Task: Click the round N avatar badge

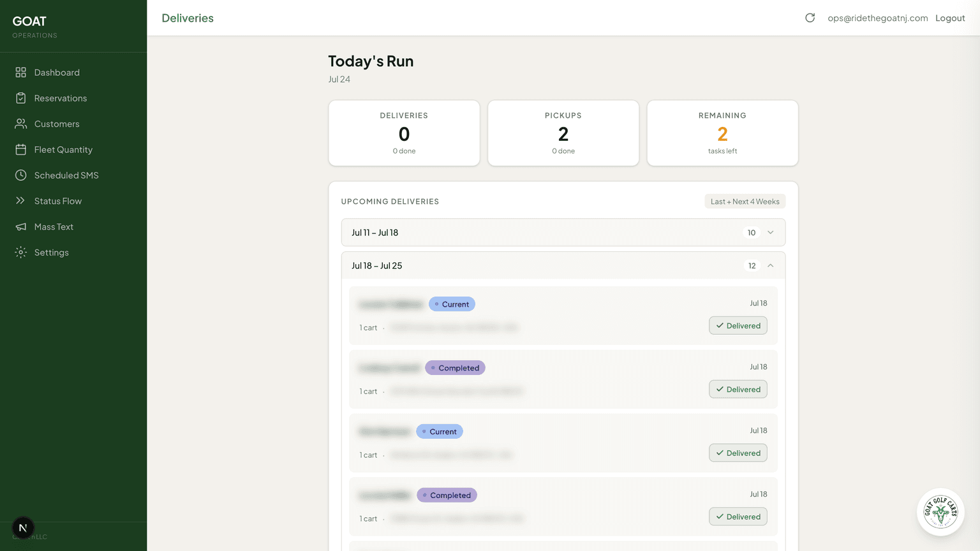Action: 23,528
